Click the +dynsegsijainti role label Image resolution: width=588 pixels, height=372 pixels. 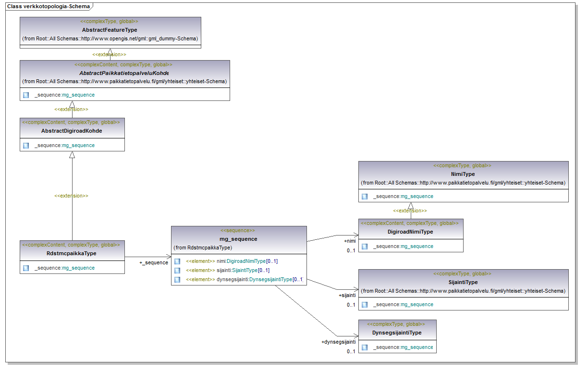[339, 342]
